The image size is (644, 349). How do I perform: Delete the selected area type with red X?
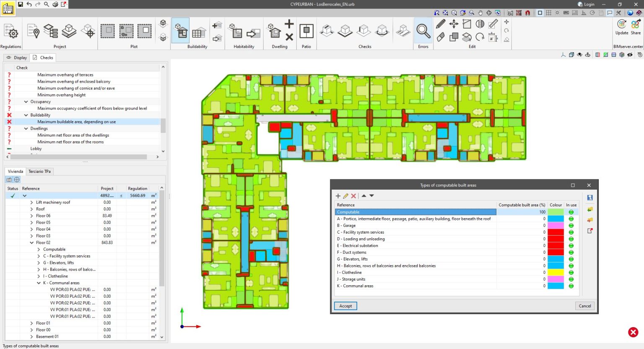coord(353,196)
